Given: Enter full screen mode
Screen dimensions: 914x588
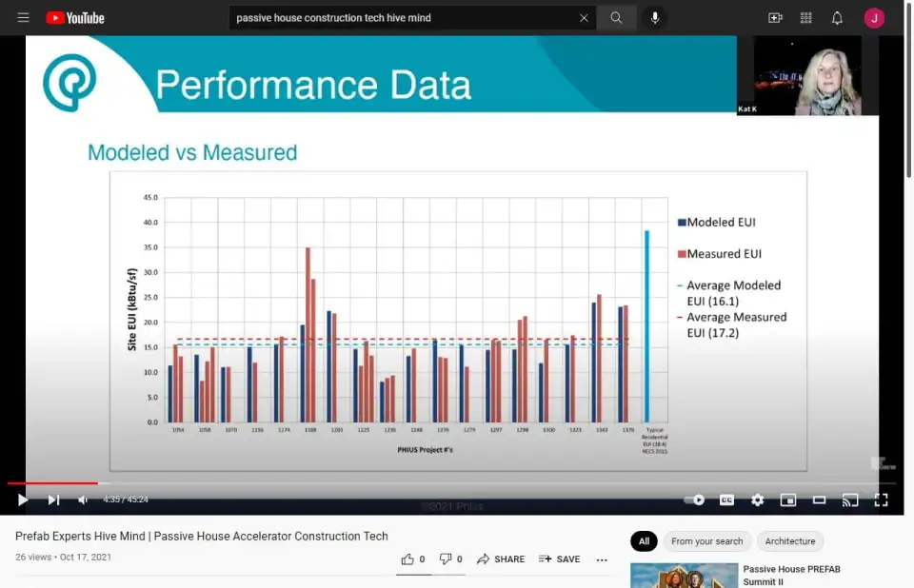Looking at the screenshot, I should click(881, 500).
